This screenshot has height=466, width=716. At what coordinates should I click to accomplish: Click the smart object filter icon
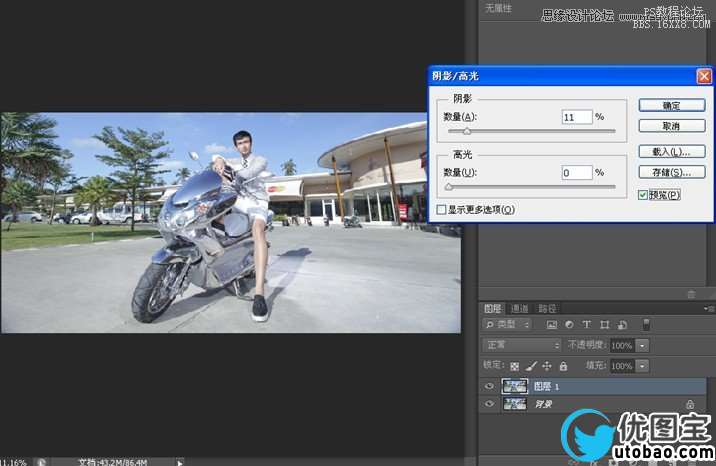(x=622, y=325)
